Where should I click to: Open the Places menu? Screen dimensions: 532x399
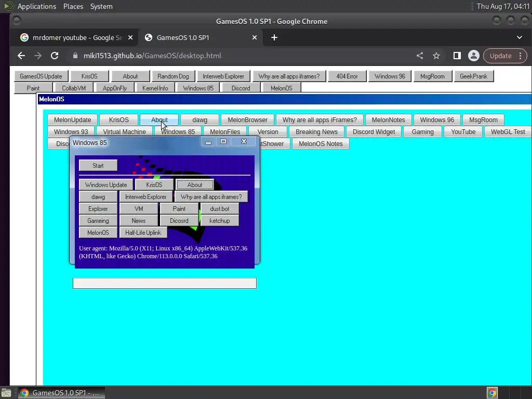[73, 6]
